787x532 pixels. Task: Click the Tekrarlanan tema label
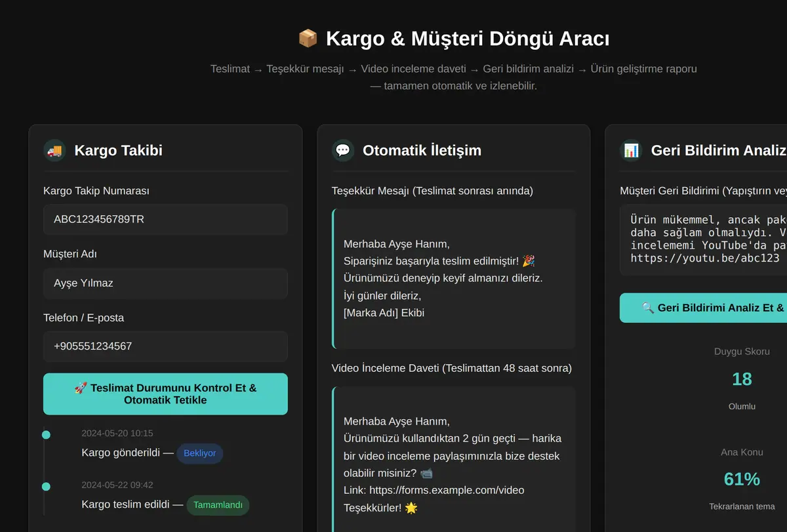point(742,506)
